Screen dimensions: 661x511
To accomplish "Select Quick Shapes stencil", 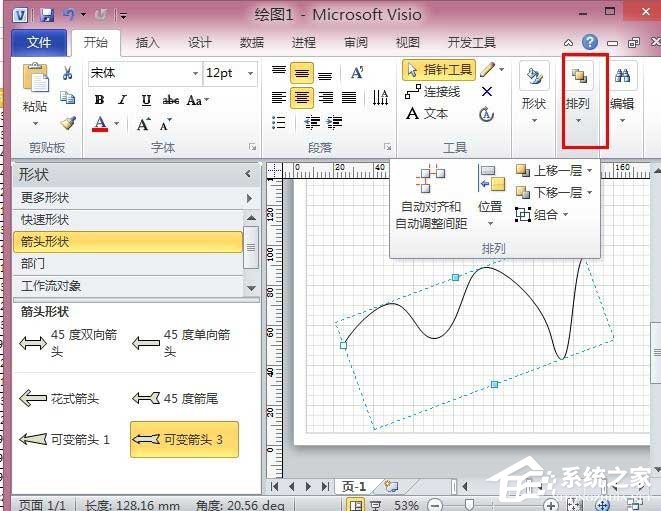I will (128, 219).
